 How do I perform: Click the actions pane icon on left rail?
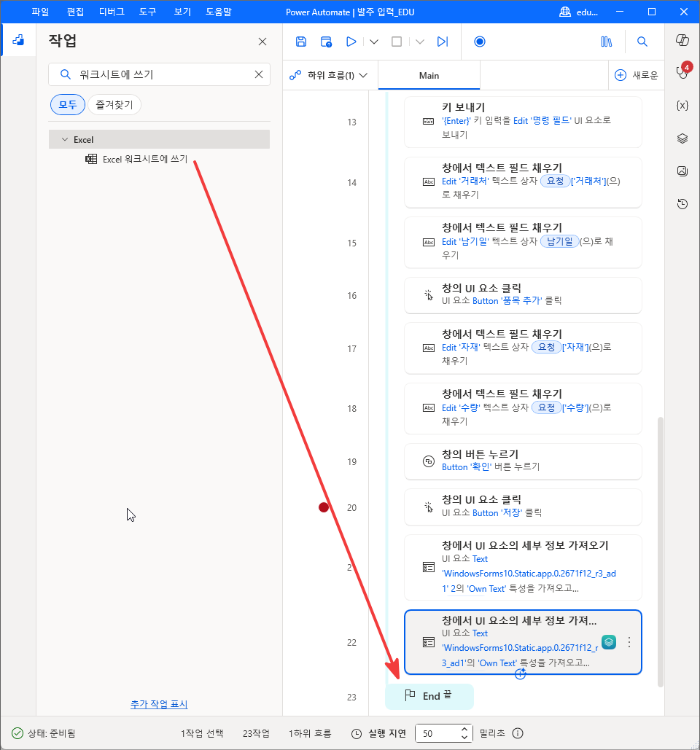point(18,40)
